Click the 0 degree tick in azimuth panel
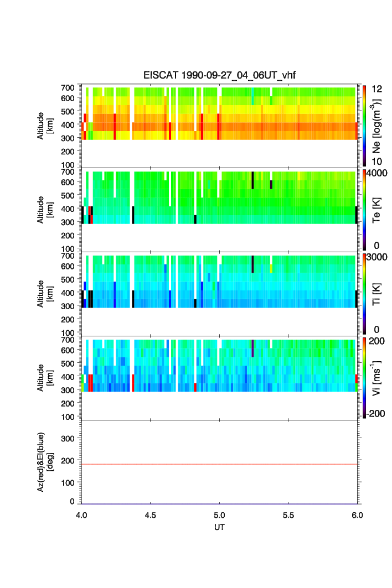The height and width of the screenshot is (588, 392). point(72,501)
